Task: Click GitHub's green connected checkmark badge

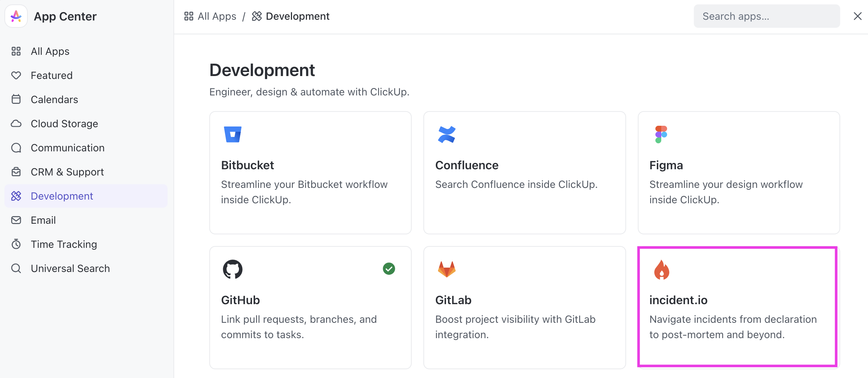Action: (389, 269)
